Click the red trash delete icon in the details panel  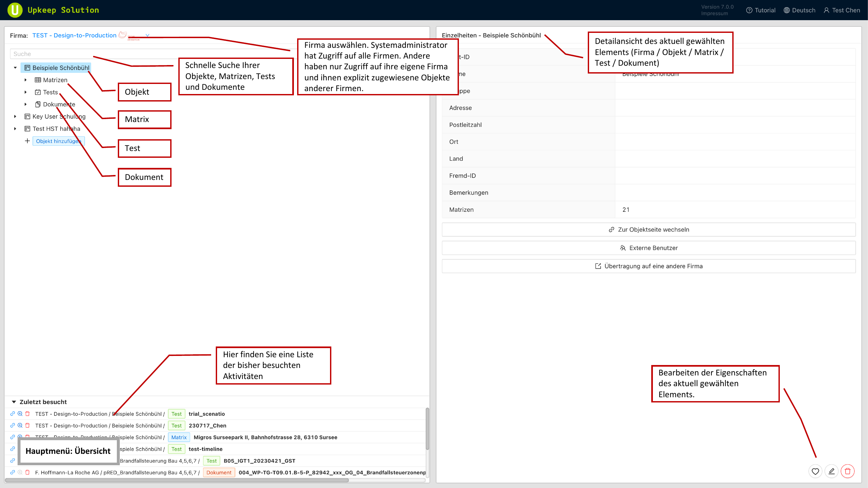pos(848,471)
